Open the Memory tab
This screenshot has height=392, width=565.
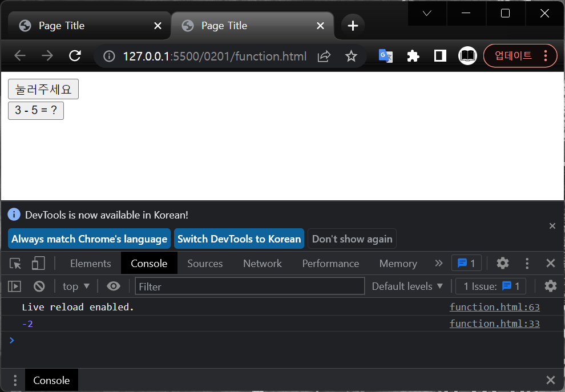(x=398, y=264)
